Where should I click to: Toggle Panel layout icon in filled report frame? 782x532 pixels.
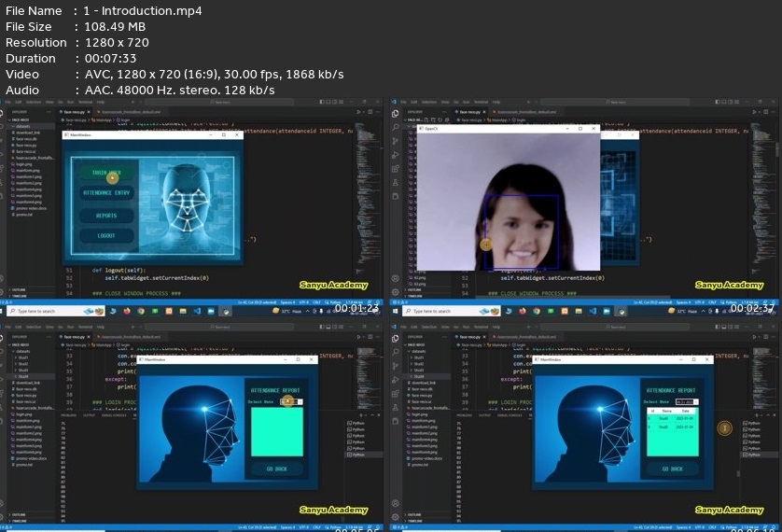pyautogui.click(x=723, y=327)
